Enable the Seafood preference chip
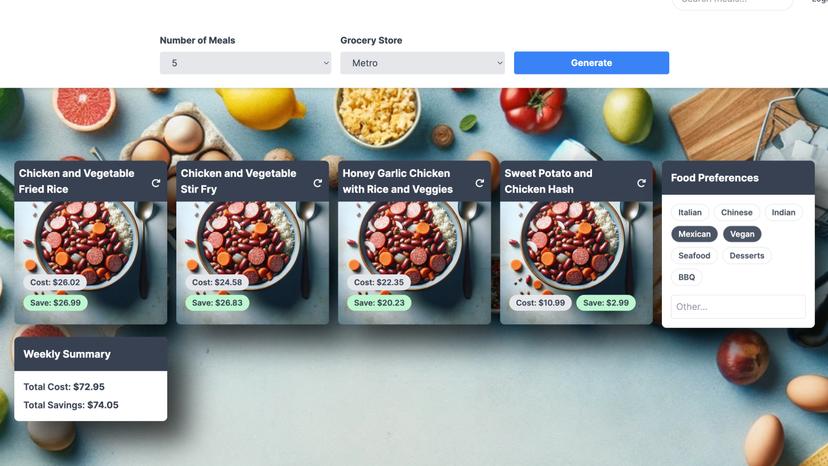Image resolution: width=828 pixels, height=466 pixels. (694, 256)
